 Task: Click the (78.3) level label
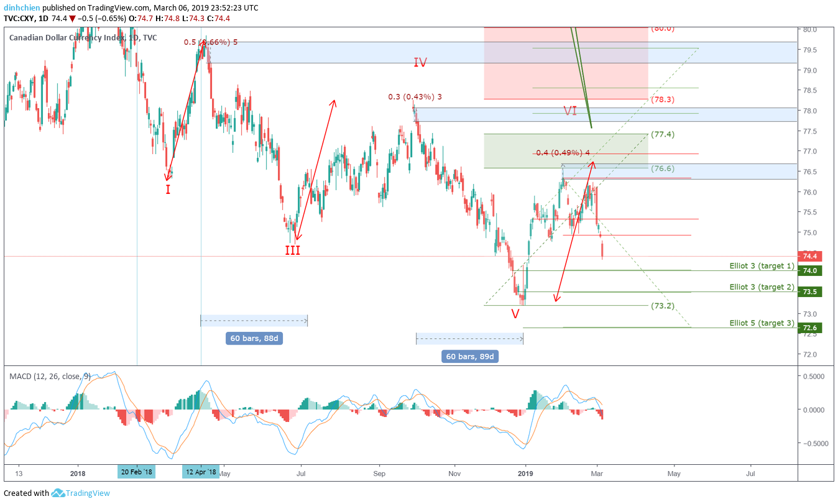(663, 99)
